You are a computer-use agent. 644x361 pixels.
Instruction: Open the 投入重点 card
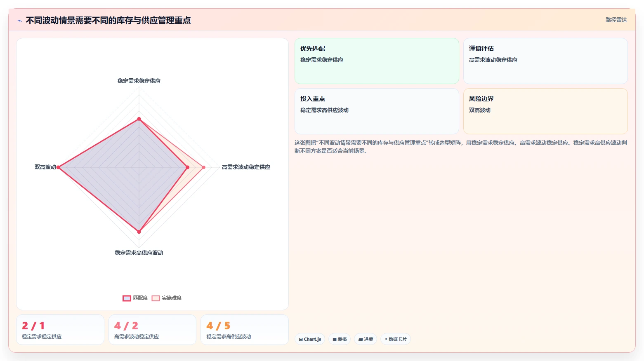click(377, 111)
